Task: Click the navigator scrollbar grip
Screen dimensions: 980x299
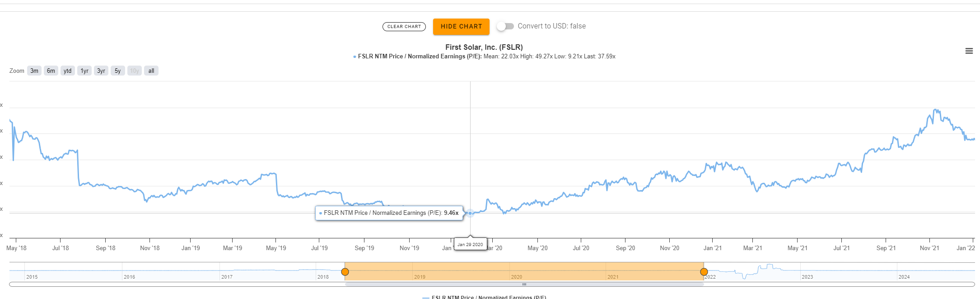Action: tap(524, 285)
